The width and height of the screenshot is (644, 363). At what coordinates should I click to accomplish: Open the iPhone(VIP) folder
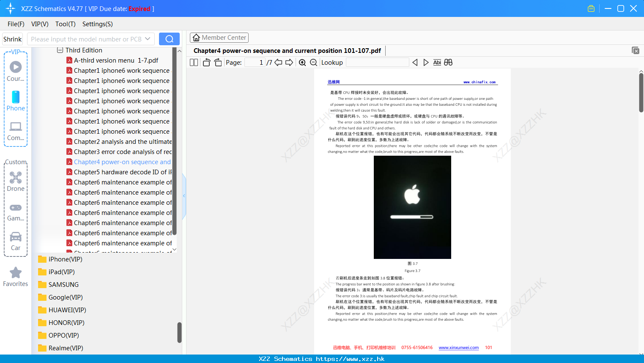coord(60,259)
